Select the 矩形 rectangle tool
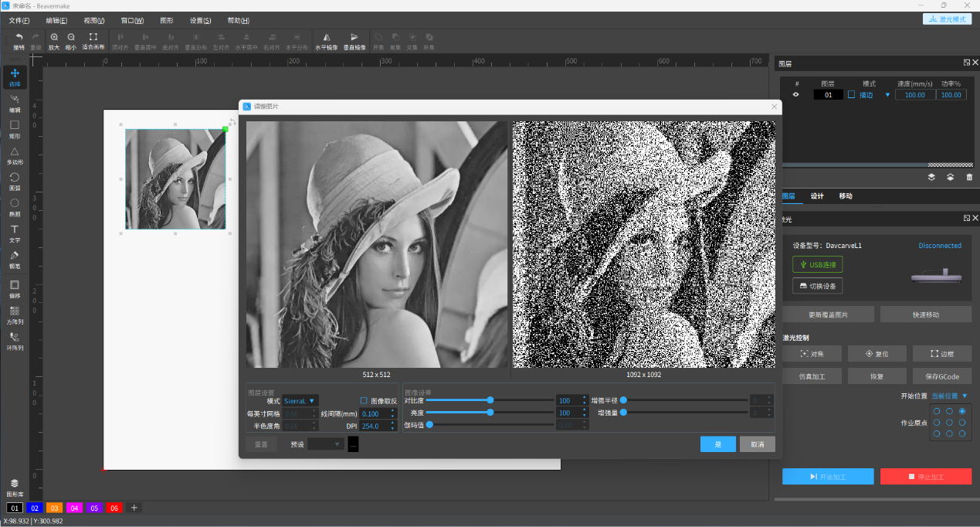The image size is (980, 527). coord(15,128)
